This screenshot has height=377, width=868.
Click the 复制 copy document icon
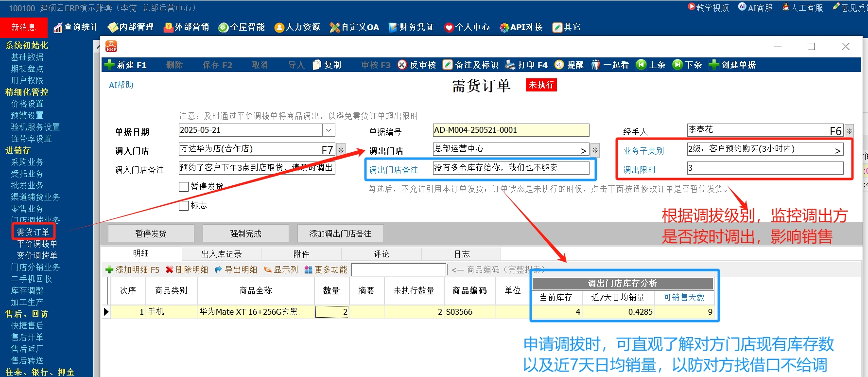pos(317,65)
